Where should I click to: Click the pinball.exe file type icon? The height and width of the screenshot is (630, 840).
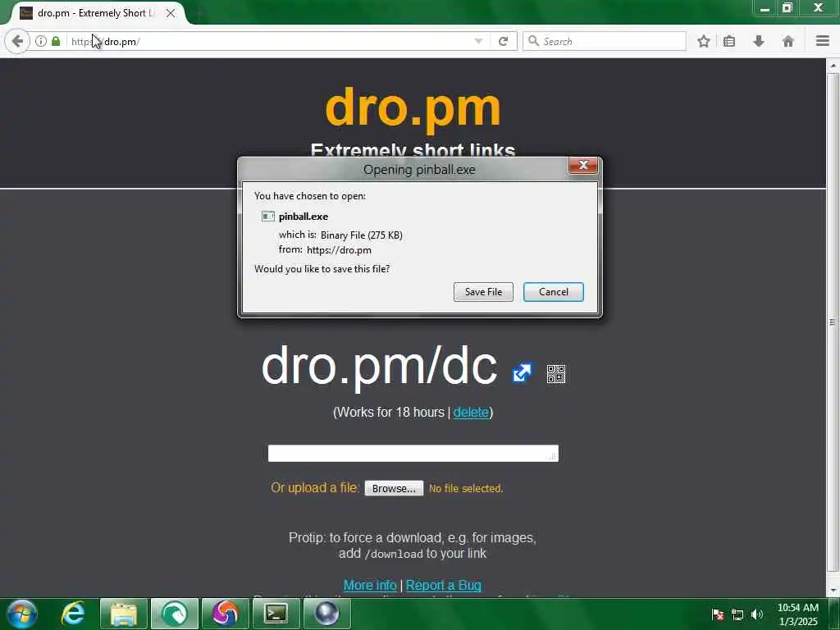point(268,217)
